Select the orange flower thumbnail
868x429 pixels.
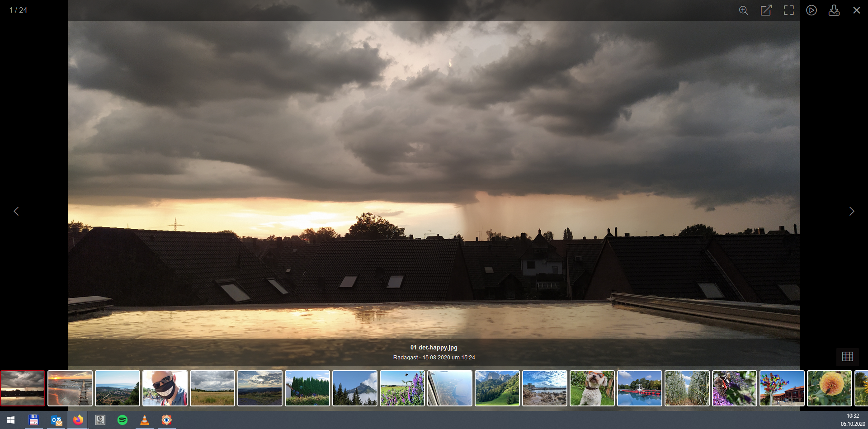point(830,388)
